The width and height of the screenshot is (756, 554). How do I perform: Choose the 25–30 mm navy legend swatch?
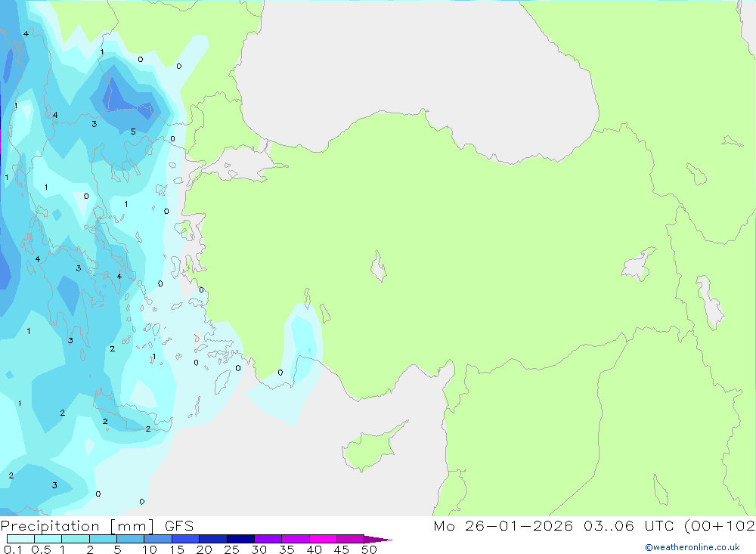click(240, 539)
